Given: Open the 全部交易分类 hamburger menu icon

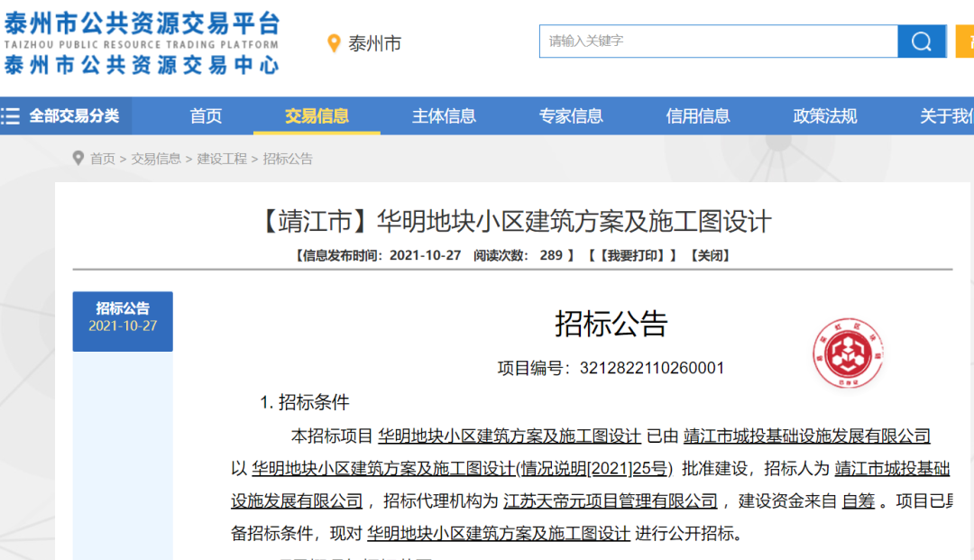Looking at the screenshot, I should tap(11, 116).
